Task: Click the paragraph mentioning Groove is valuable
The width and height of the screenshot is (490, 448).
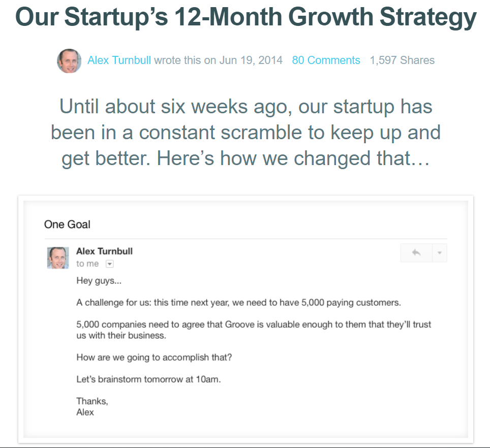Action: (253, 330)
